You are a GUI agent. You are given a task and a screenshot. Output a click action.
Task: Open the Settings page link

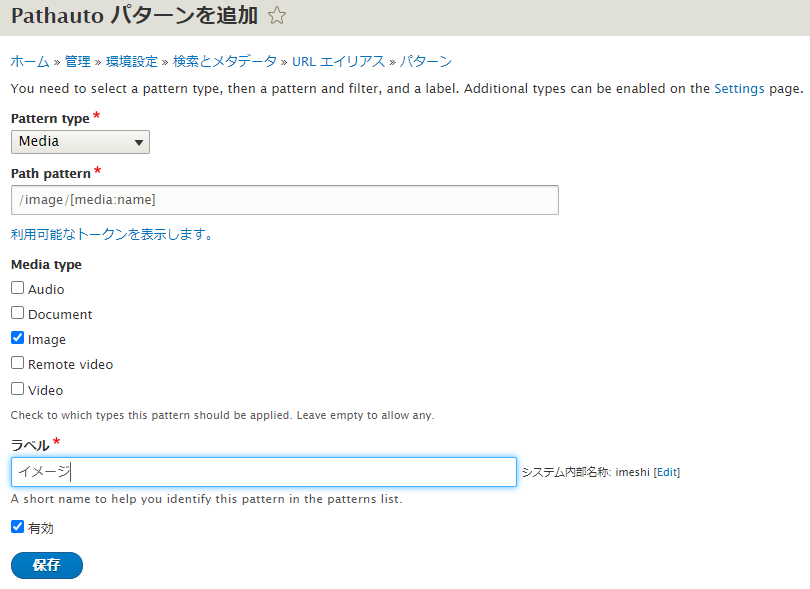(739, 89)
